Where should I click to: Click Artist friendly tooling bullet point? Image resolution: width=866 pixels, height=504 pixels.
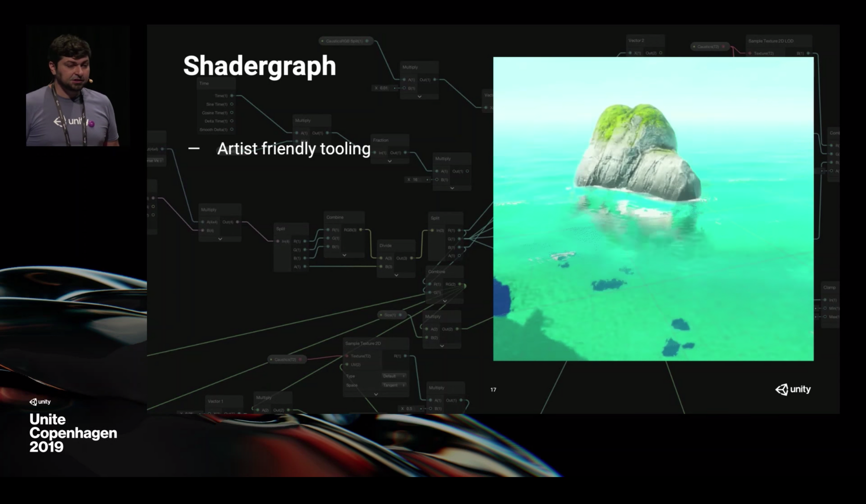pos(294,149)
